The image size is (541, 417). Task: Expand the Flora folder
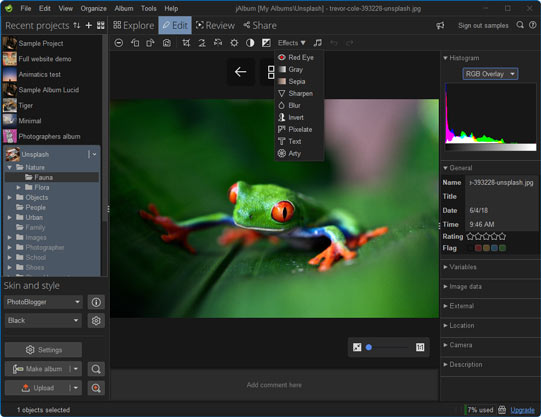[x=19, y=187]
